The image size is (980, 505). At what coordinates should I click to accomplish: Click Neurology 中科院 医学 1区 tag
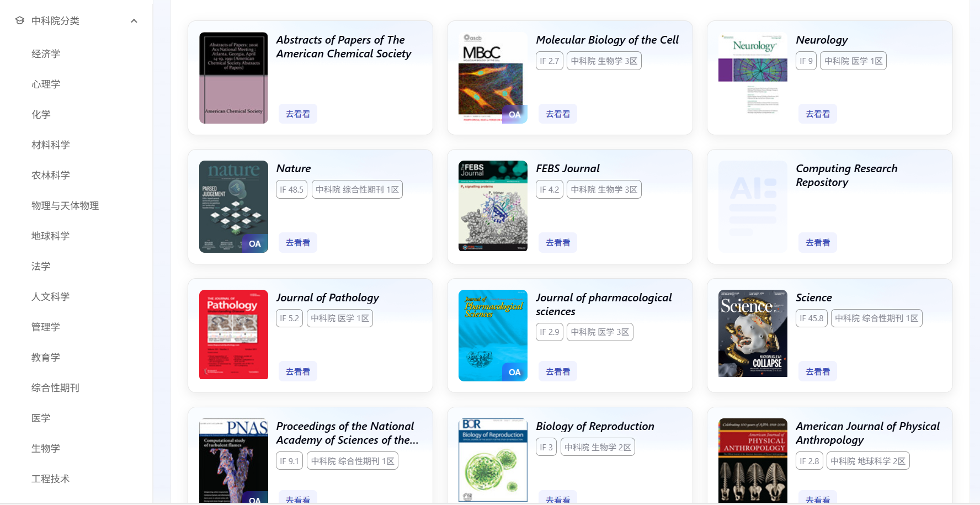pos(853,61)
